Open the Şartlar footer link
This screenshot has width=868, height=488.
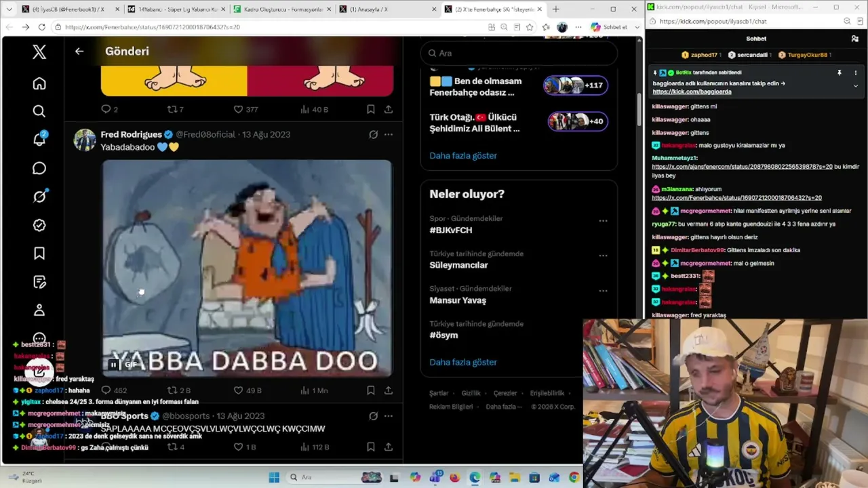439,393
